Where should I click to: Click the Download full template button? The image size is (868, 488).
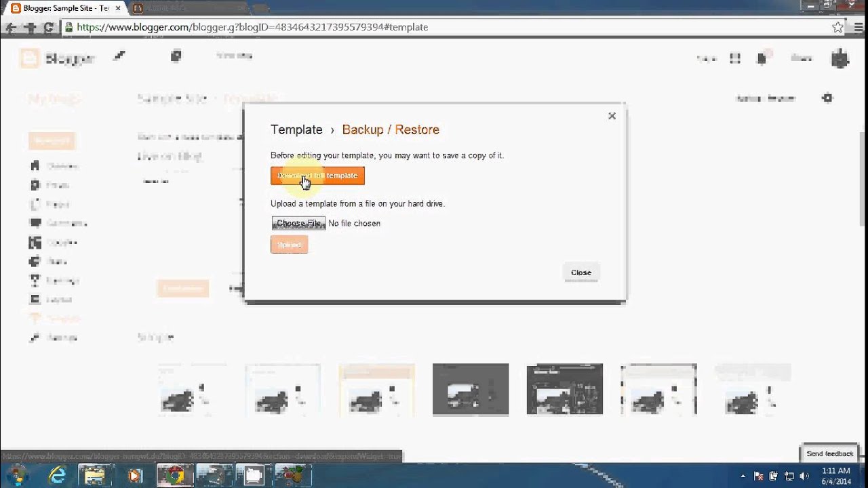[x=317, y=176]
